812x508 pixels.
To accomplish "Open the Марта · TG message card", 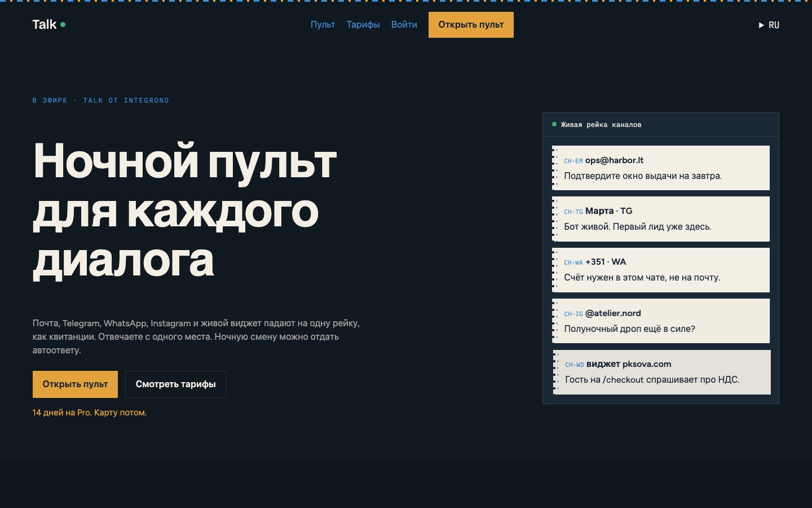I will tap(661, 219).
